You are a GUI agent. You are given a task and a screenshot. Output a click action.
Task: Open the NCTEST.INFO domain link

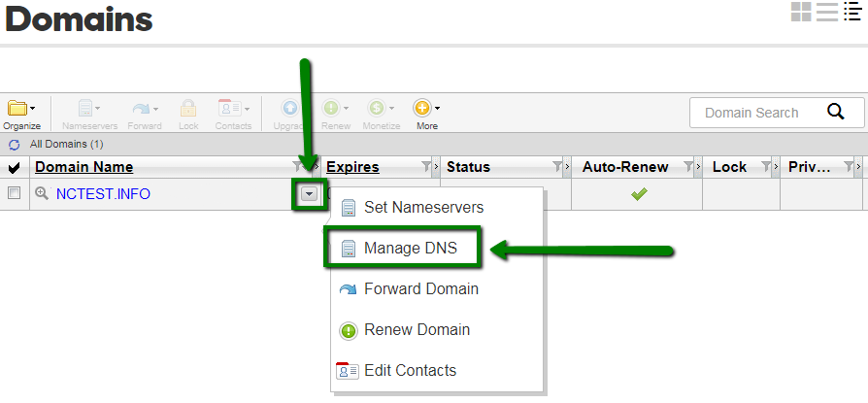103,194
